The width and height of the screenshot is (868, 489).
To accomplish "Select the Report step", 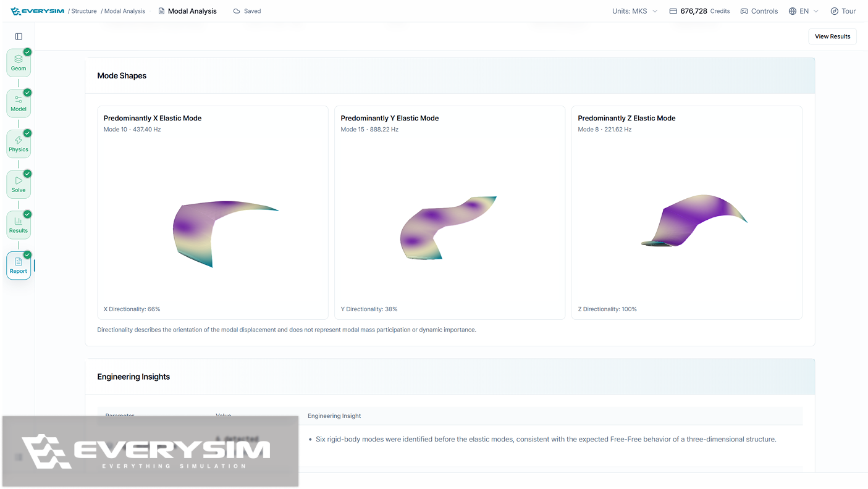I will coord(19,265).
